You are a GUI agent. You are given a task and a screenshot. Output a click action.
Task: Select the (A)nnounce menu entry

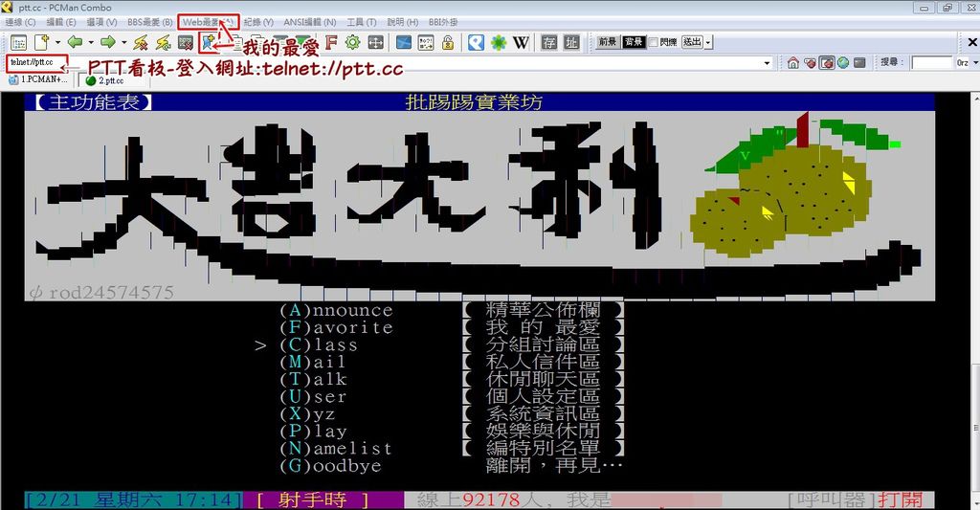point(336,310)
